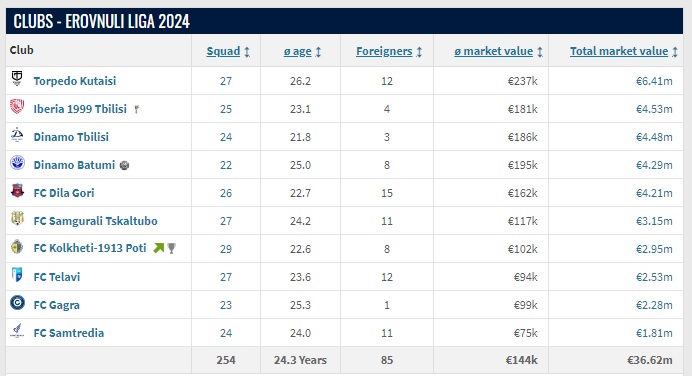Sort clubs by Foreigners column
The height and width of the screenshot is (376, 692).
(389, 51)
